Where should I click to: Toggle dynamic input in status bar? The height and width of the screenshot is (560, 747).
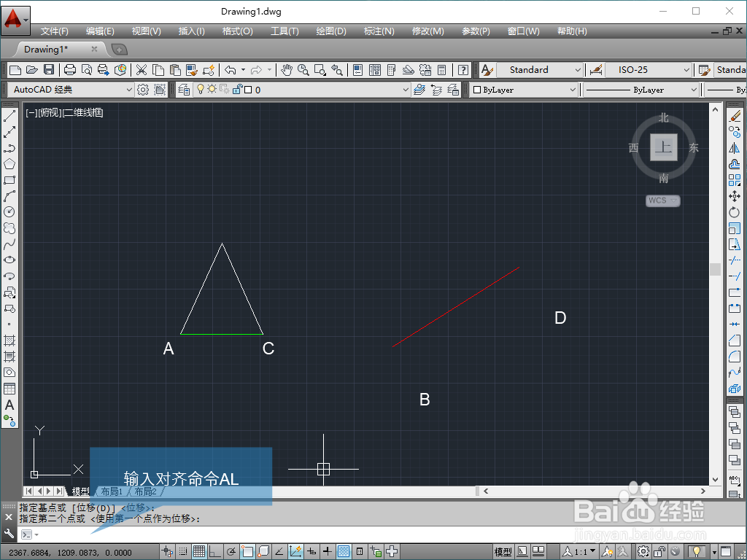click(311, 551)
